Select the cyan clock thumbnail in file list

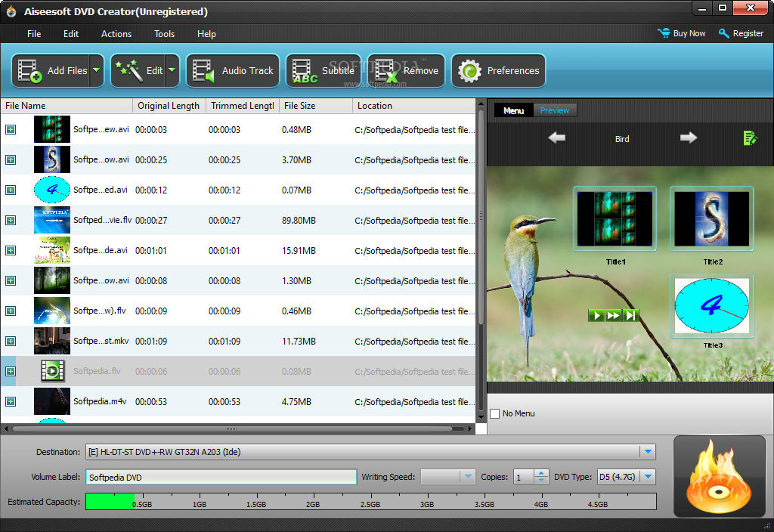[x=52, y=190]
